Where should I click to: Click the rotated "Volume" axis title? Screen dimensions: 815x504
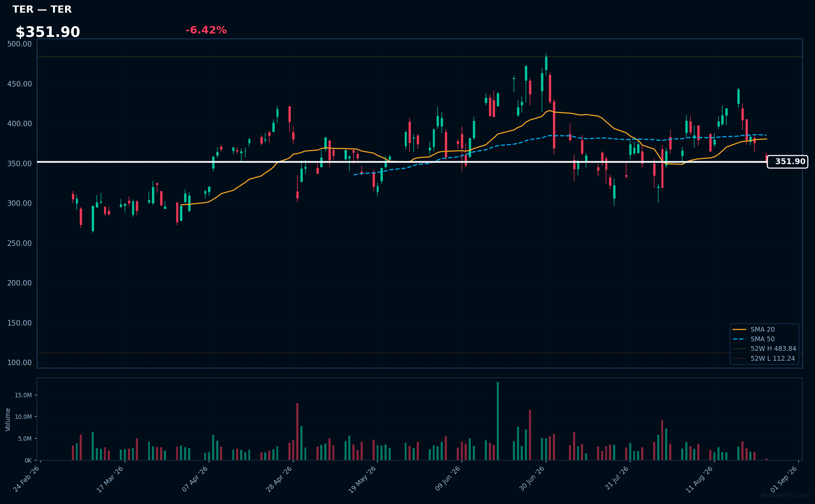point(8,420)
